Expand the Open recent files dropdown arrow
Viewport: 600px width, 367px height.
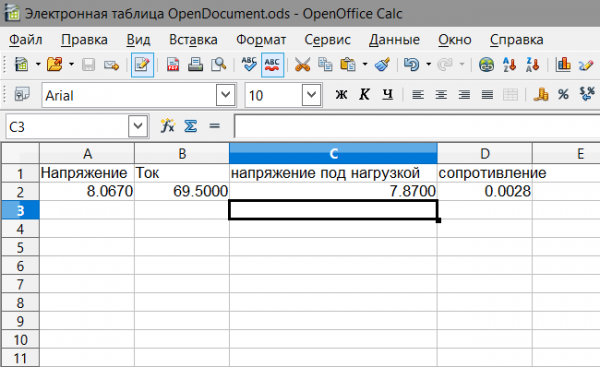pyautogui.click(x=72, y=65)
